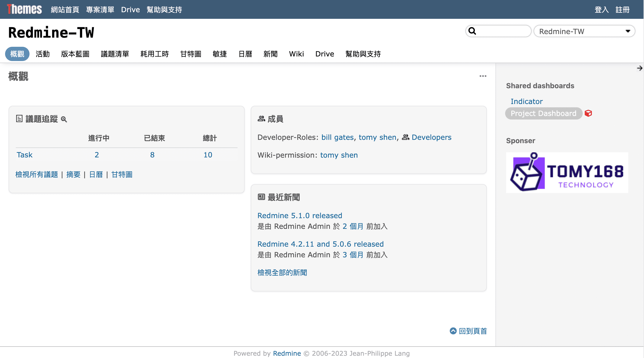Click the Redmine link in footer
Screen dimensions: 644x358
(287, 353)
